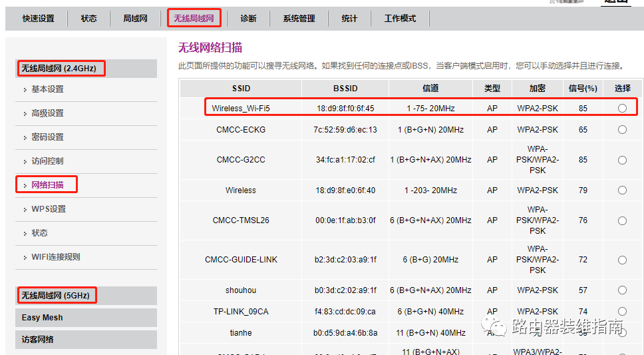
Task: Select the CMCC-TMSL26 network radio button
Action: coord(622,220)
